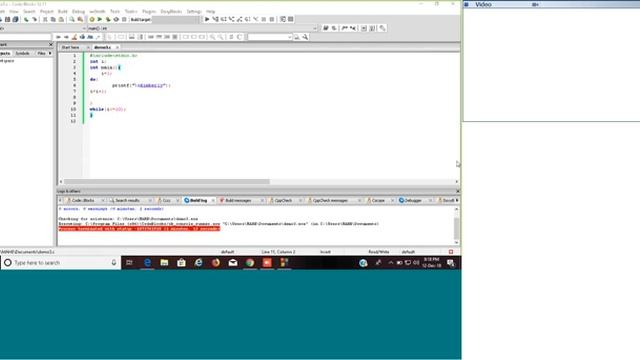Close the demo3.c editor tab
640x360 pixels.
pyautogui.click(x=117, y=47)
